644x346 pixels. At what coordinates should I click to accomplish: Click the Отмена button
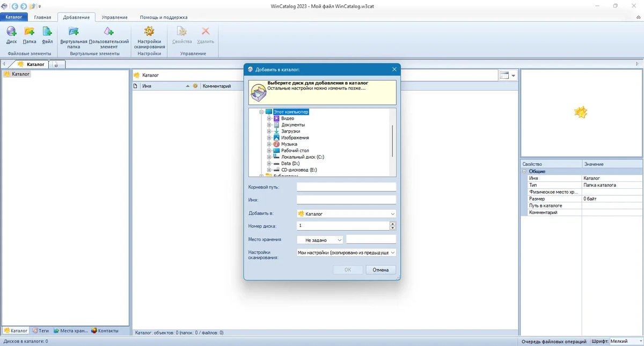pos(381,270)
